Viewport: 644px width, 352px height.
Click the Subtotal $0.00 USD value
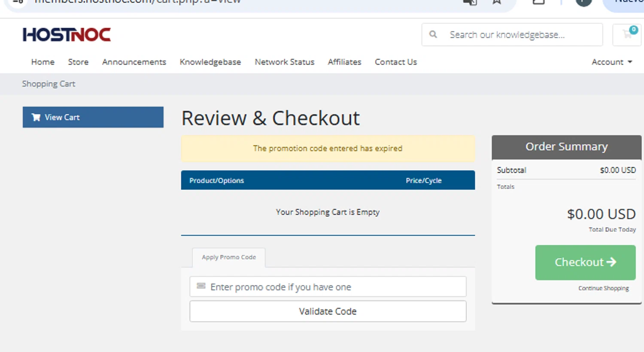[x=618, y=170]
